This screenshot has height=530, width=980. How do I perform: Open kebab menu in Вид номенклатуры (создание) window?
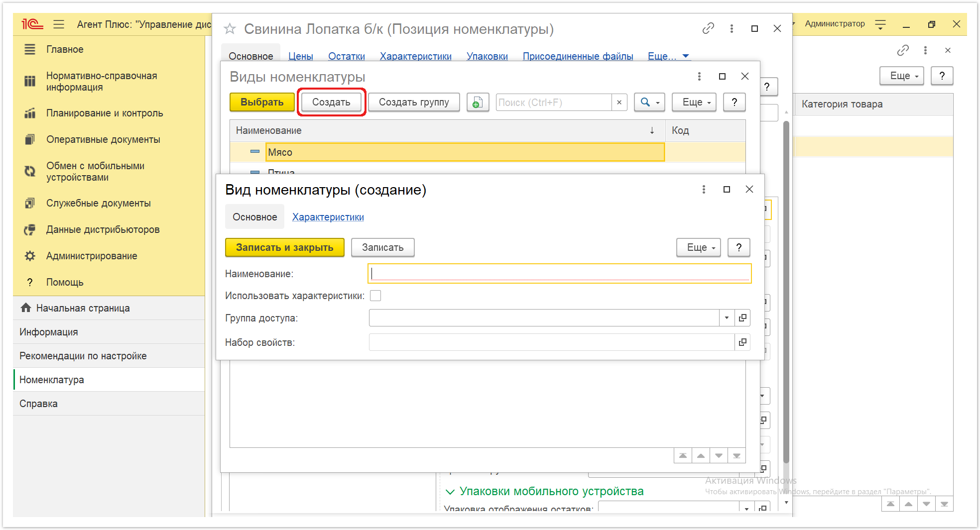[x=704, y=189]
